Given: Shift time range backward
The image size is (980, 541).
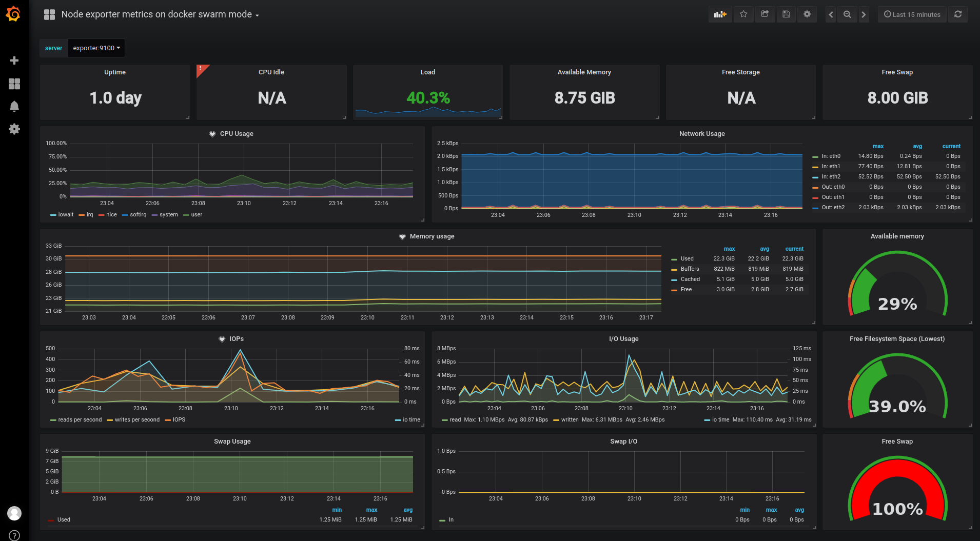Looking at the screenshot, I should (x=831, y=14).
